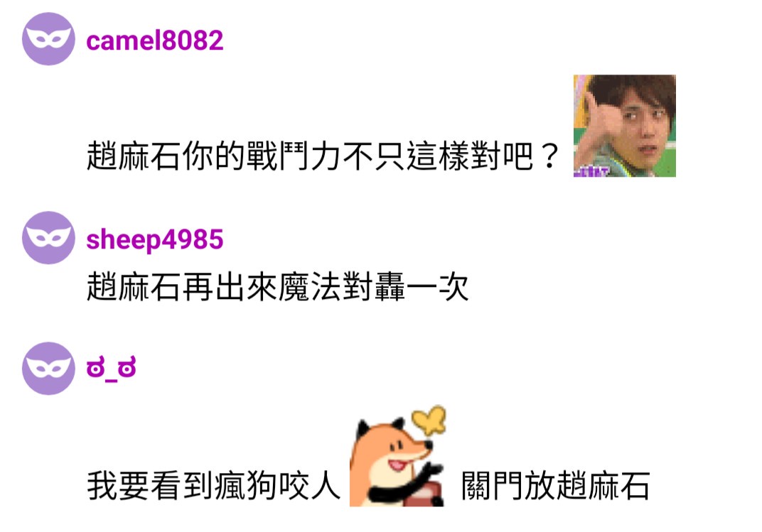Click the orange fox sticker
The width and height of the screenshot is (762, 532).
coord(397,456)
